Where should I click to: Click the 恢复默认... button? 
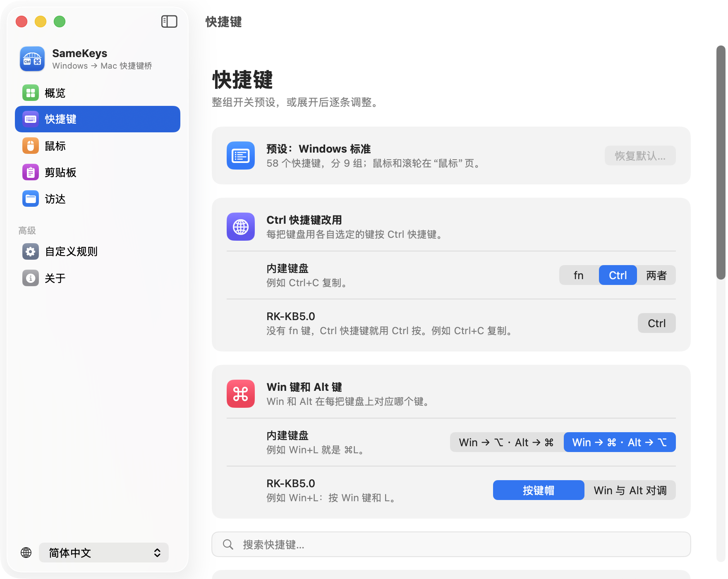click(x=640, y=156)
